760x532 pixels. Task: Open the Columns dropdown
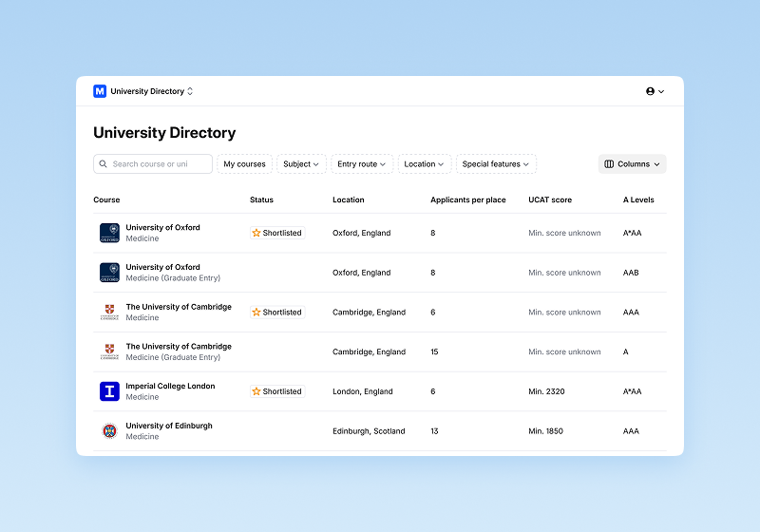click(x=632, y=163)
